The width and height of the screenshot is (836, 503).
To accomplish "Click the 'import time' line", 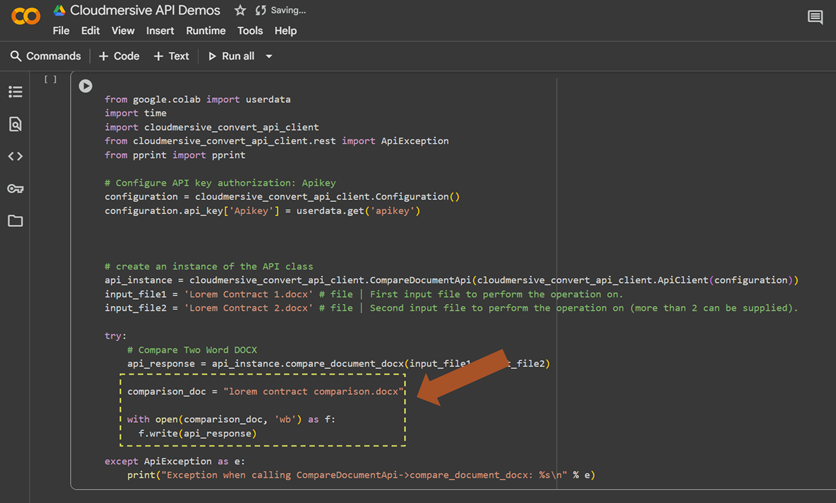I will point(135,113).
